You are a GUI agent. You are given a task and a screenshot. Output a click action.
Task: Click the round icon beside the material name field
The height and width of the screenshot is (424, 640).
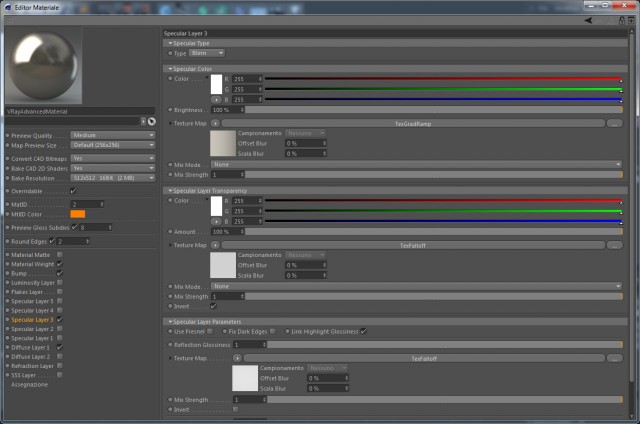(x=151, y=121)
